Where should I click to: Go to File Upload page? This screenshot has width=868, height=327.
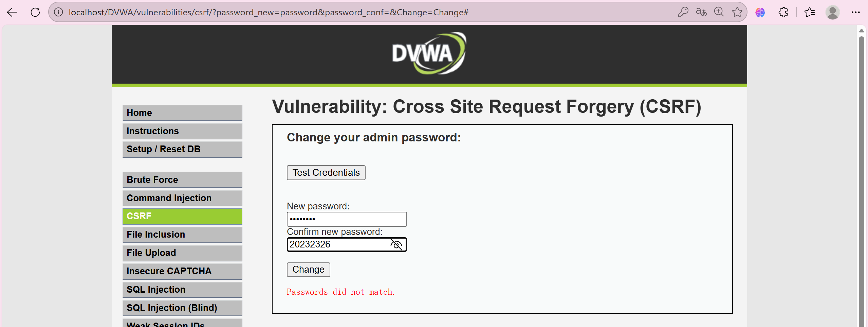(x=182, y=253)
